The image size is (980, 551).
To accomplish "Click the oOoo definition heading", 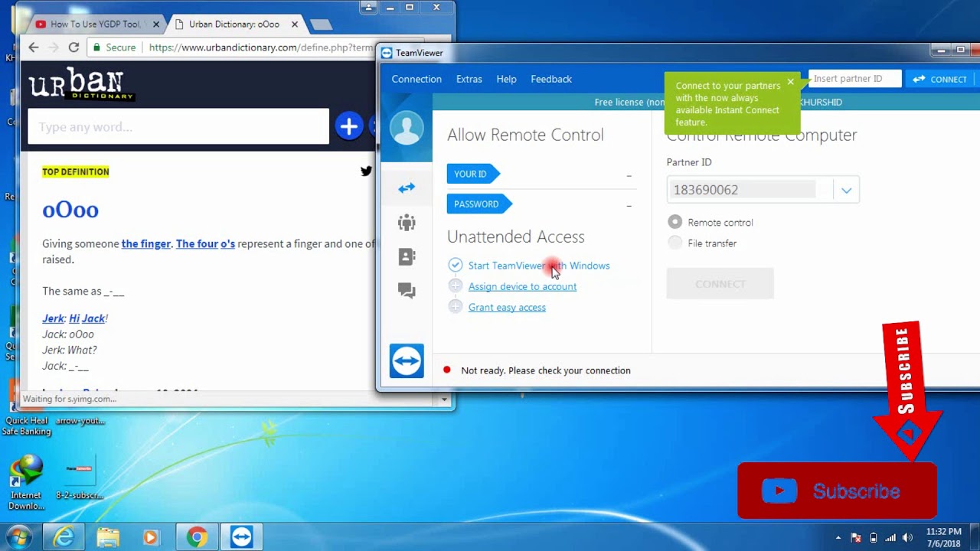I will (x=70, y=210).
